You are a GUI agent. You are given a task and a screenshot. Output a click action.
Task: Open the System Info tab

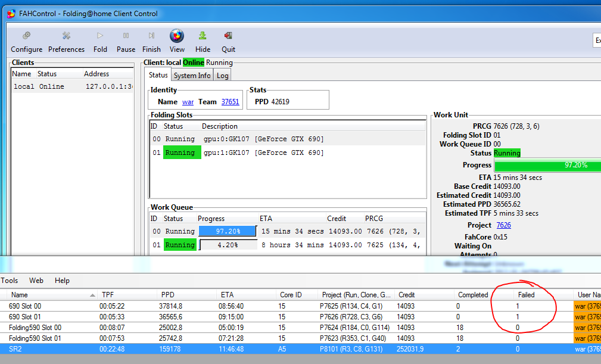point(192,76)
